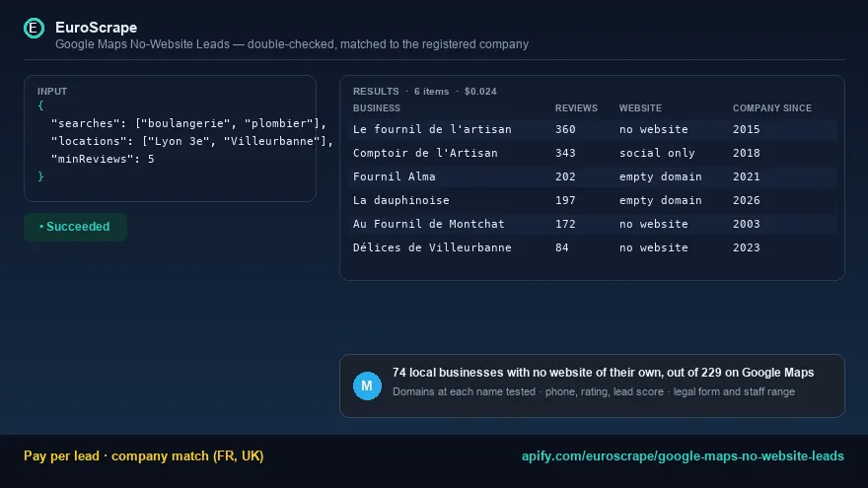Screen dimensions: 868x488
Task: Click the Comptoir de l'Artisan row name
Action: click(x=425, y=153)
